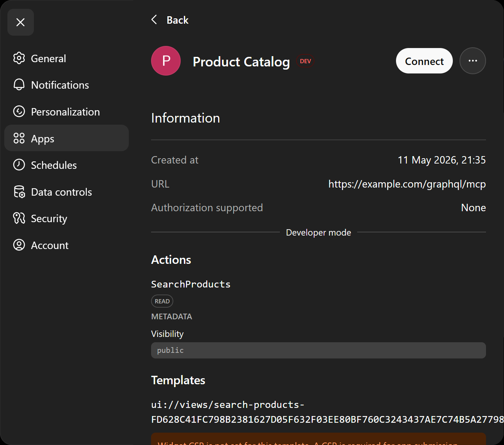Click the Information heading
This screenshot has width=504, height=445.
point(185,118)
